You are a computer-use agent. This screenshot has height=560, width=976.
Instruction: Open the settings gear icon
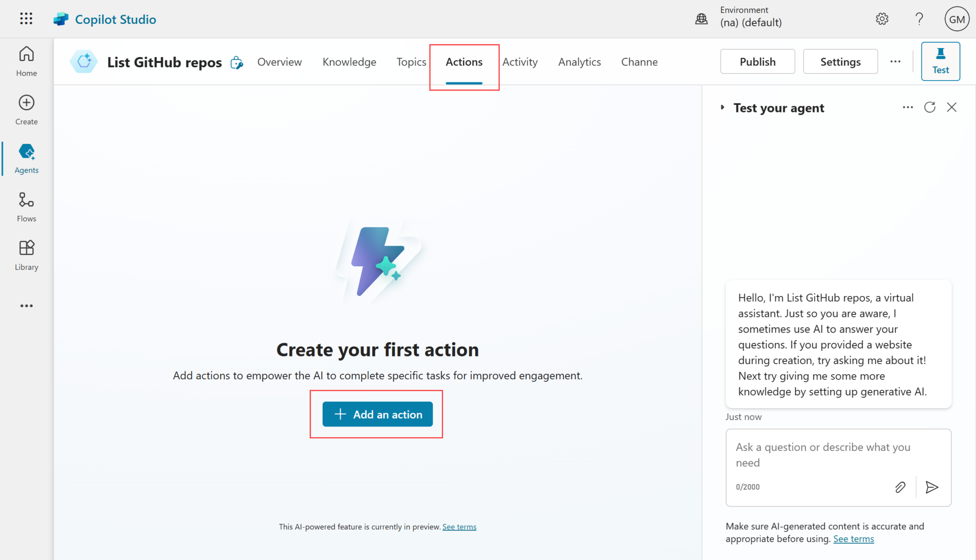click(x=882, y=19)
